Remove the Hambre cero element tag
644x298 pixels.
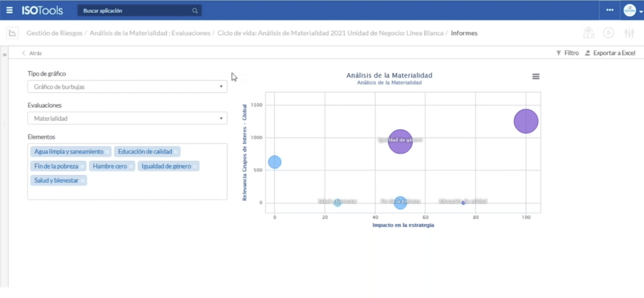click(131, 167)
